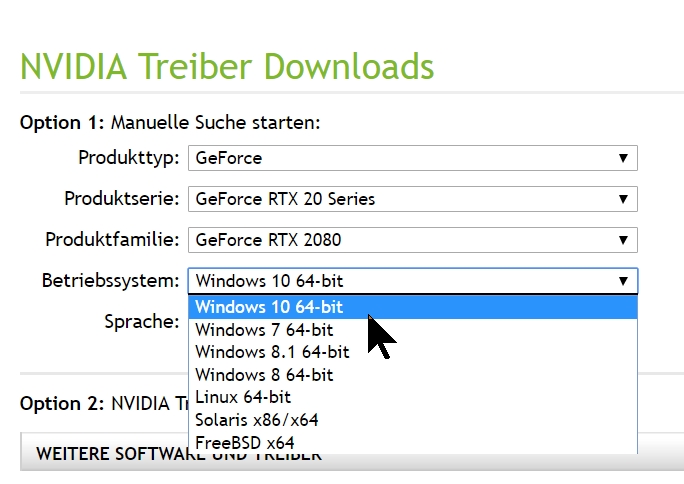Screen dimensions: 684x484
Task: Click the Produktserie dropdown arrow
Action: (x=623, y=199)
